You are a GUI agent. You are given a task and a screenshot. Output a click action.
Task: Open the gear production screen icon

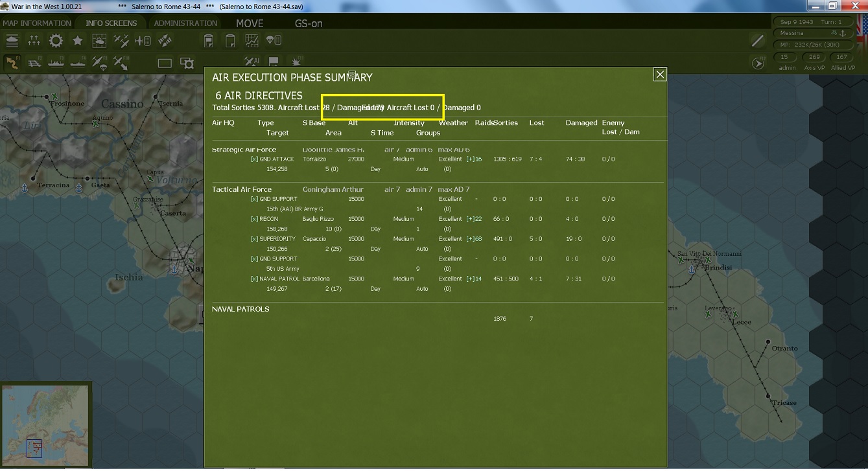56,41
